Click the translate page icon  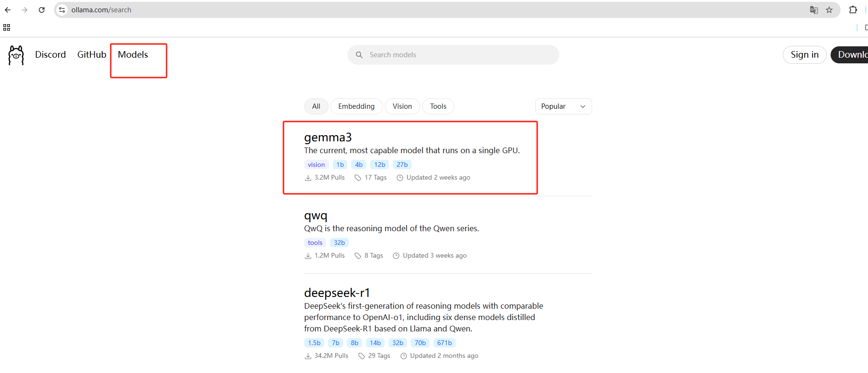click(814, 10)
